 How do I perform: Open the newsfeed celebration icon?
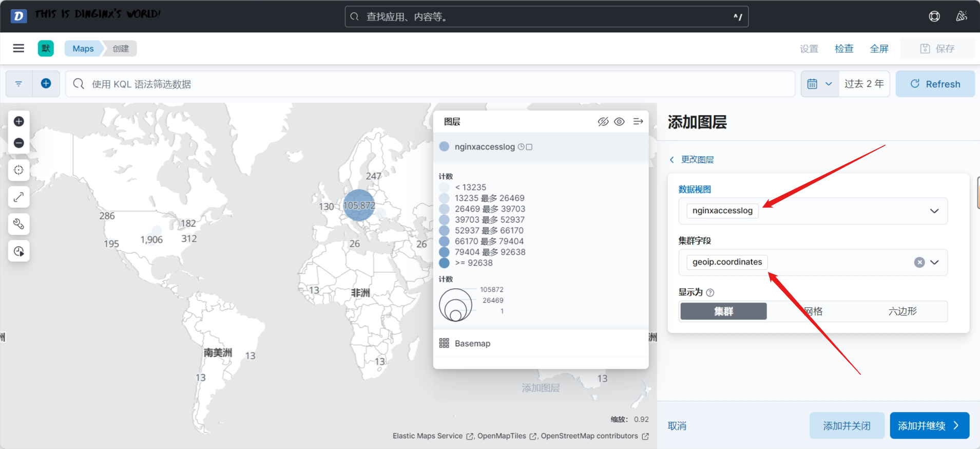962,16
